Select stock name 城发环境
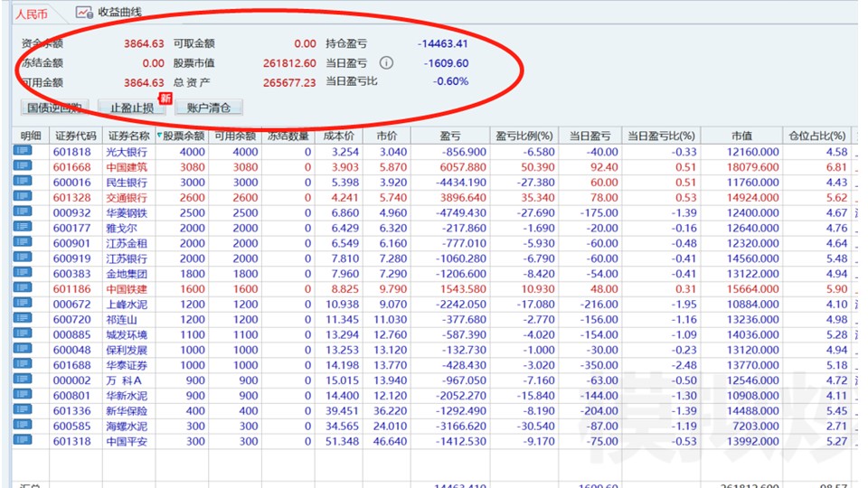The image size is (868, 488). [127, 334]
